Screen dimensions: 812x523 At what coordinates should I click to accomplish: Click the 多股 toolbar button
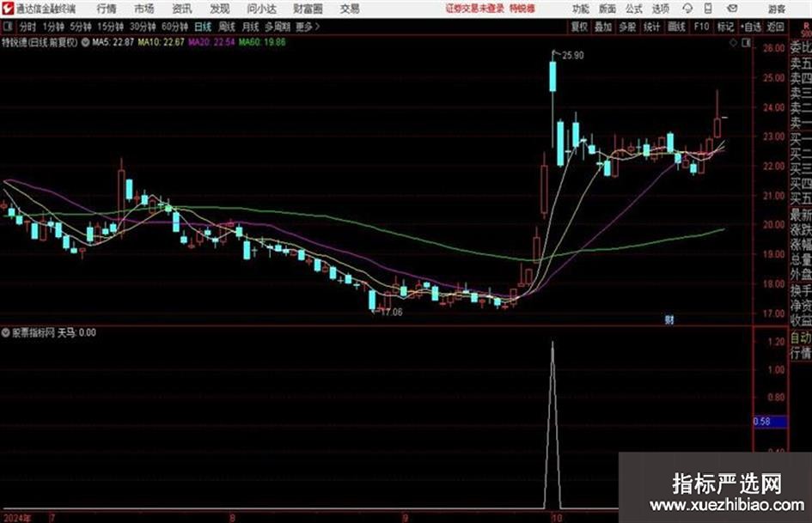point(627,27)
